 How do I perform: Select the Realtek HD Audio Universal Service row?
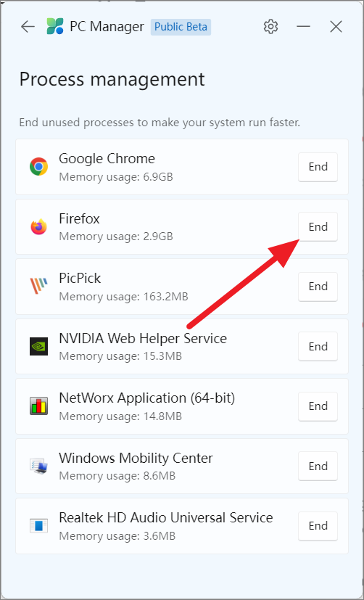tap(182, 526)
